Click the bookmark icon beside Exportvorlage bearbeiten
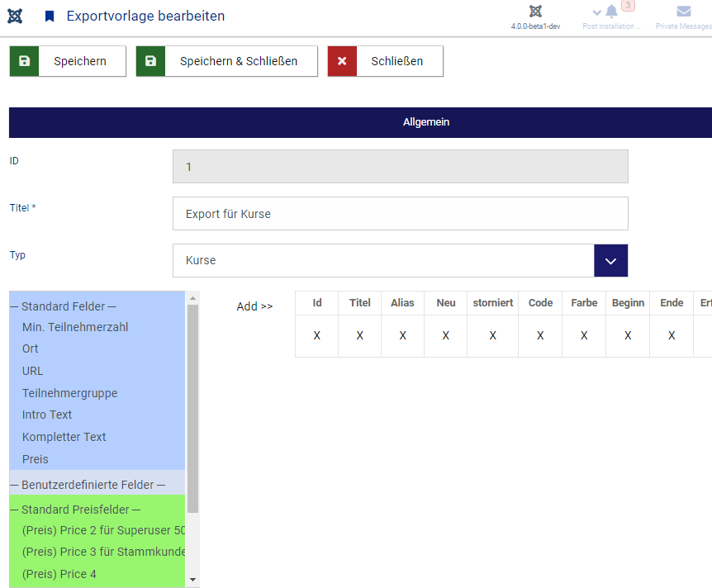The width and height of the screenshot is (712, 588). (50, 17)
